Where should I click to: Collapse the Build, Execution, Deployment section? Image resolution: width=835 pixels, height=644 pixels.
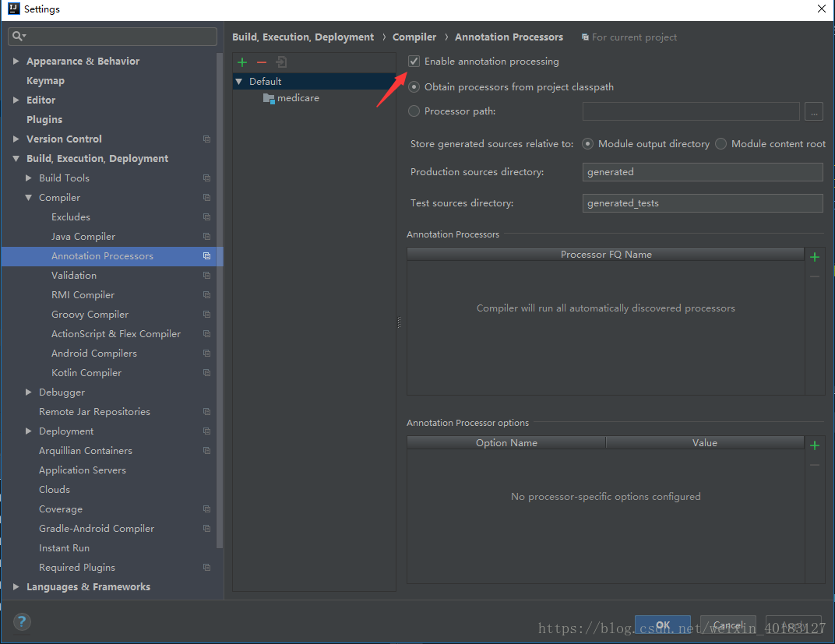click(x=17, y=158)
